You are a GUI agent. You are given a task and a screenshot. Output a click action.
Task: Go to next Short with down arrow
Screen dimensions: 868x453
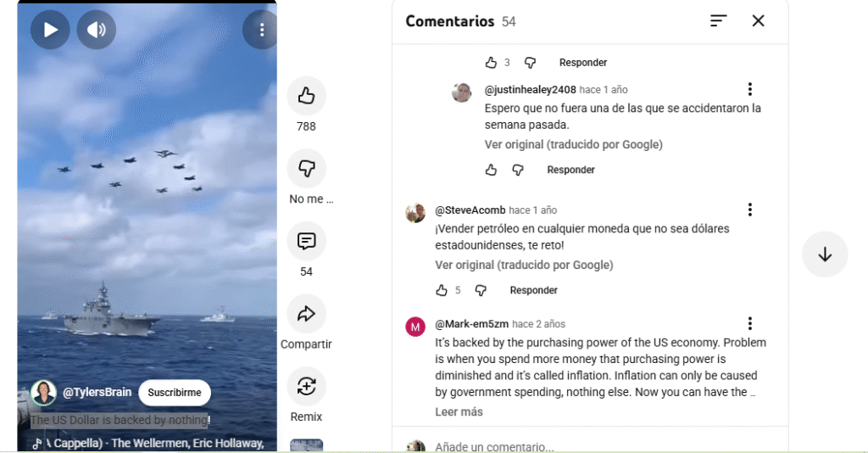825,254
